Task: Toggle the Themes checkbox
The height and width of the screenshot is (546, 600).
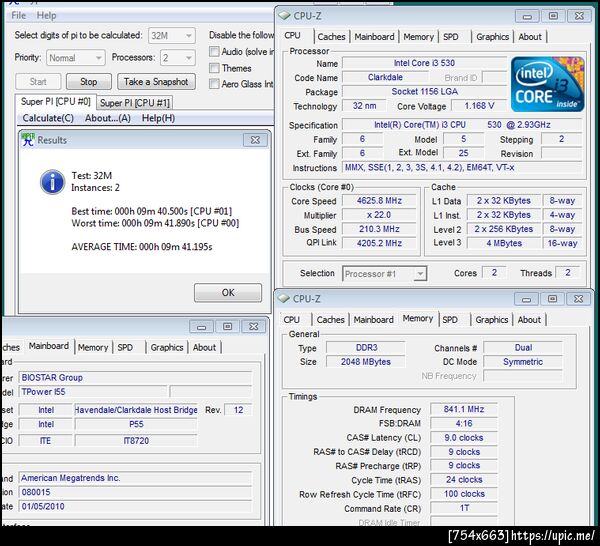Action: pos(214,68)
